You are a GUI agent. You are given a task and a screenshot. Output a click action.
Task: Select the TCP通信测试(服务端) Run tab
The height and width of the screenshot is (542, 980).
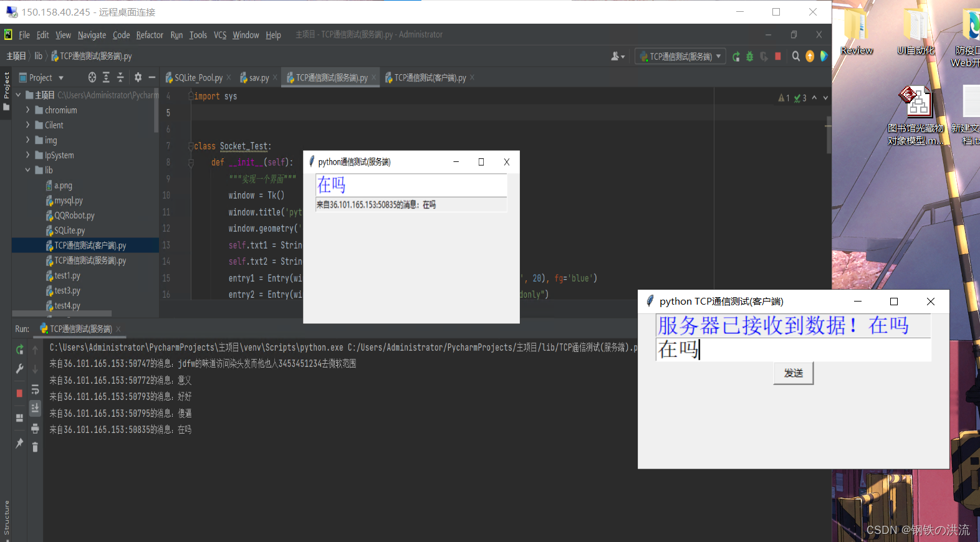point(80,329)
